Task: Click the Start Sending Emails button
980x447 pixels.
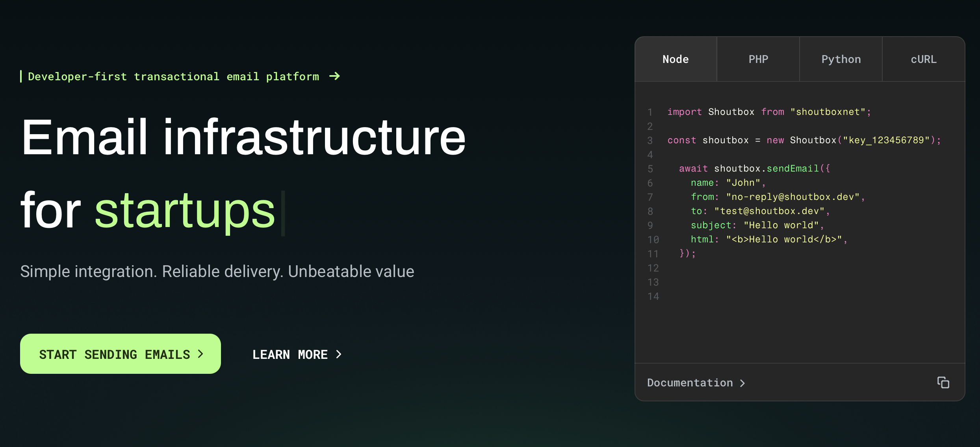Action: click(121, 354)
